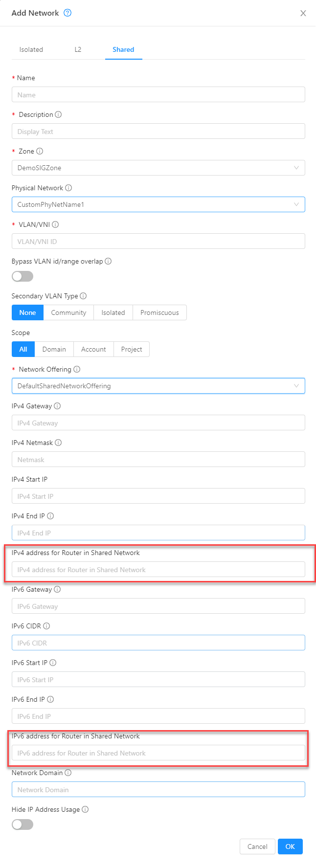Click the OK button
The image size is (316, 868).
(x=290, y=846)
